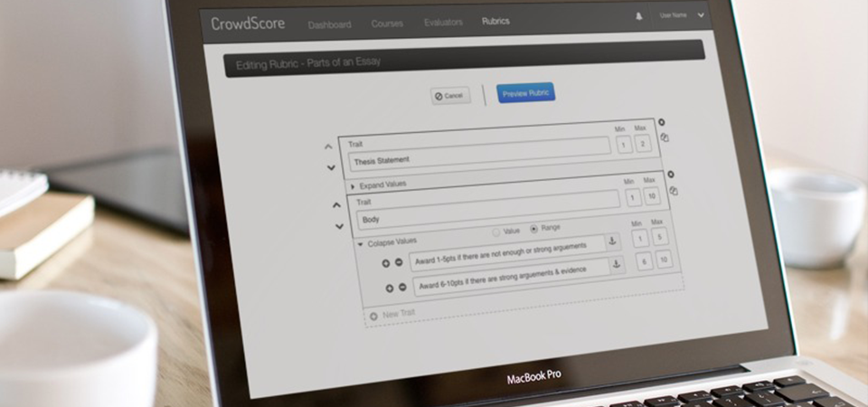Screen dimensions: 868x407
Task: Click the circle icon beside Body trait
Action: pyautogui.click(x=670, y=175)
